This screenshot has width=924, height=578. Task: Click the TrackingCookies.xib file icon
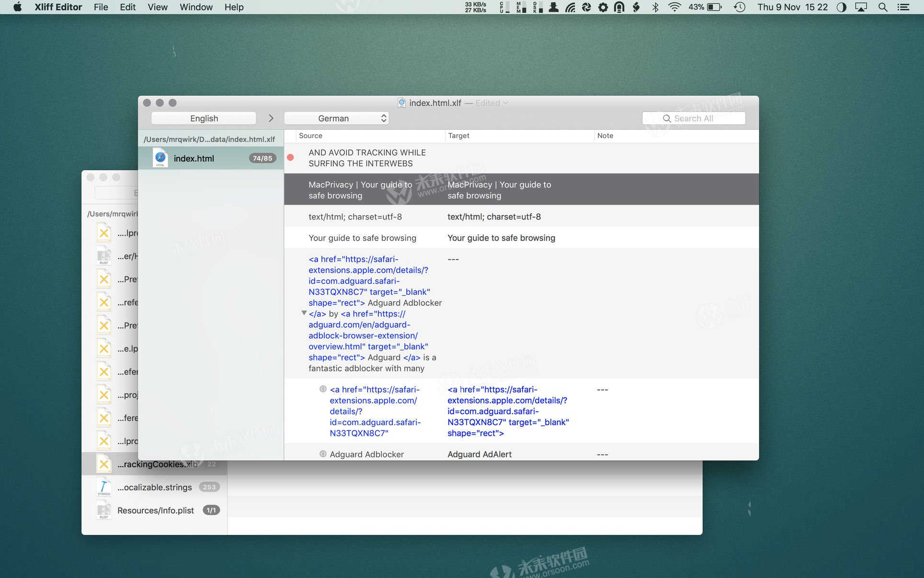tap(104, 464)
